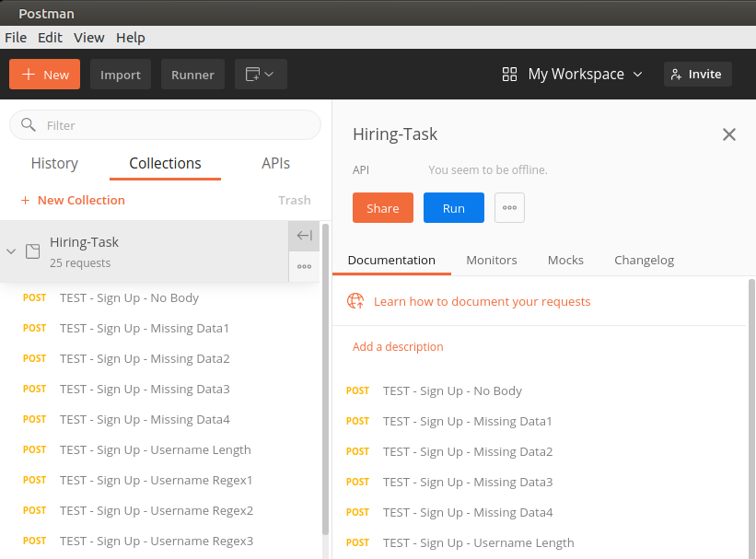
Task: Click the '25 requests' text under Hiring-Task
Action: tap(80, 263)
